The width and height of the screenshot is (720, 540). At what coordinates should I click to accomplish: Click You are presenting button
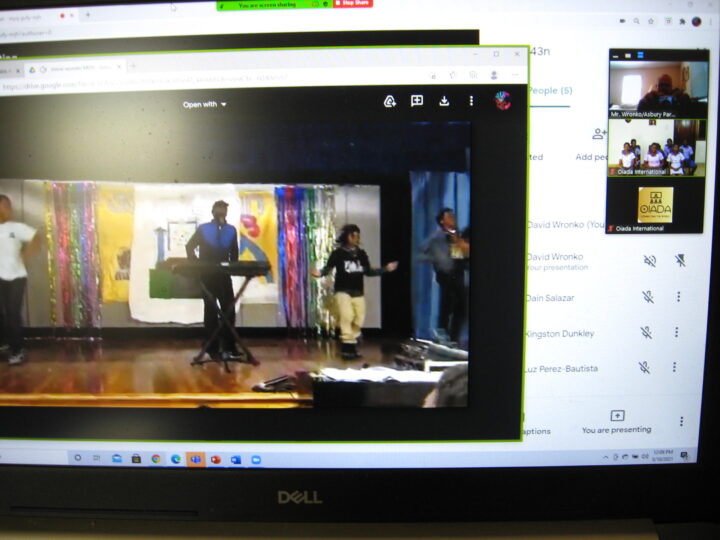pyautogui.click(x=617, y=421)
